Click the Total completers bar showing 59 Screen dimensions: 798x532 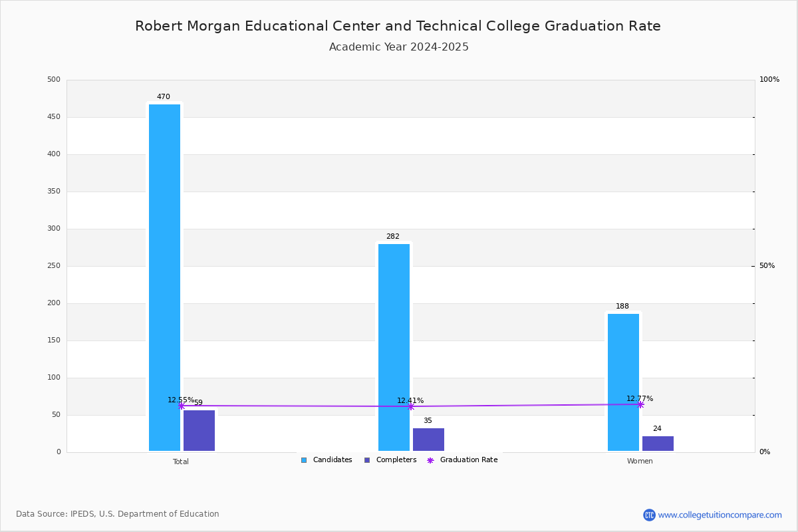tap(199, 430)
